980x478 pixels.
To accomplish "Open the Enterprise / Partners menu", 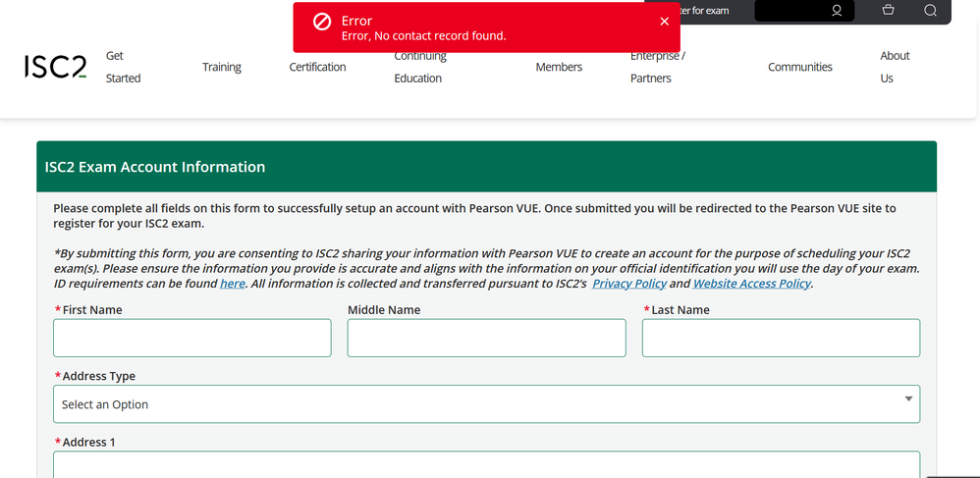I will [658, 67].
